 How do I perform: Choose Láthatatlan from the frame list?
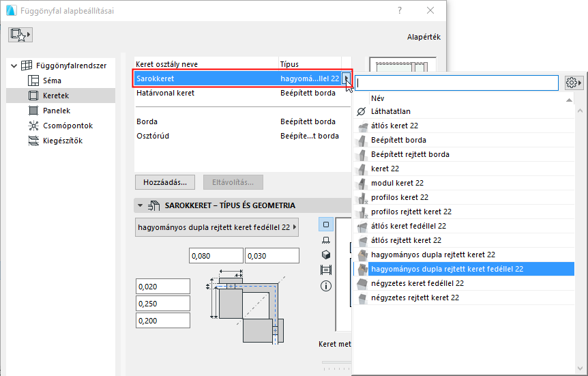click(x=391, y=111)
